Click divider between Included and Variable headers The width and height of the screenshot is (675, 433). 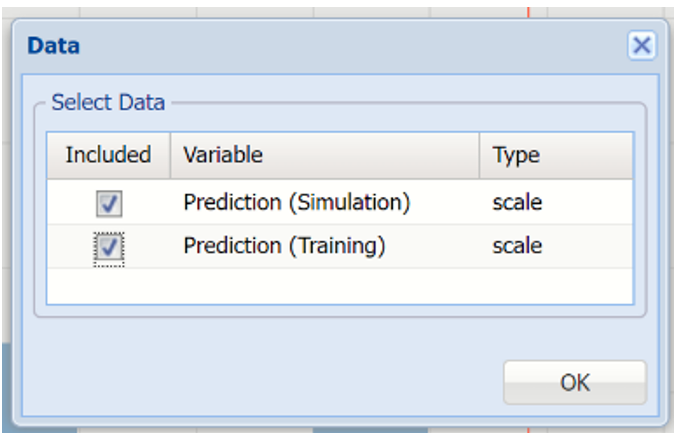(x=169, y=155)
